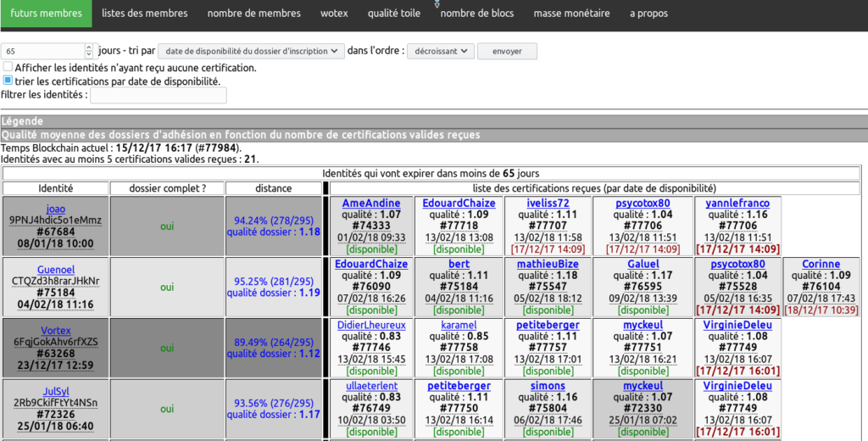Select the "qualité toile" tab
This screenshot has width=868, height=441.
coord(394,14)
